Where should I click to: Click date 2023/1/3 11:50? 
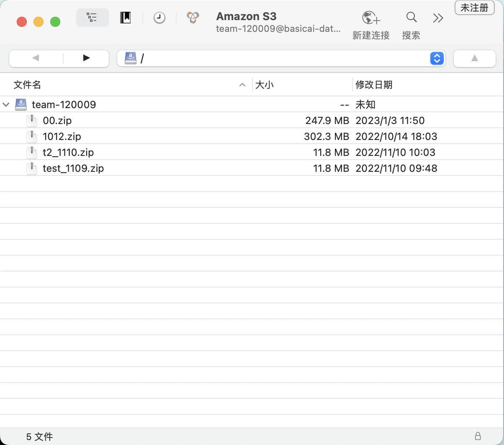[390, 121]
